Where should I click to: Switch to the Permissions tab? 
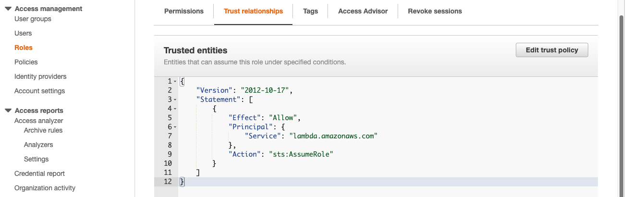[x=184, y=11]
